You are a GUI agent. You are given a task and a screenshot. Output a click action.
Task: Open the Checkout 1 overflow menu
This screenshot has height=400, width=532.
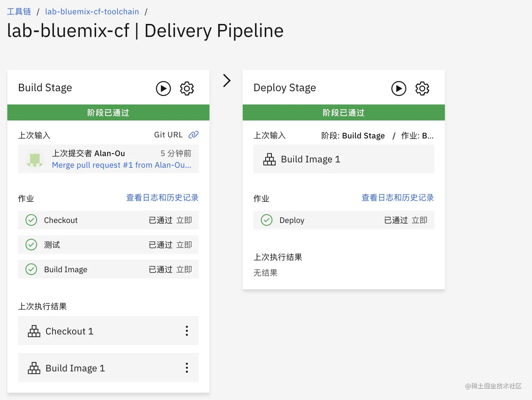tap(187, 331)
